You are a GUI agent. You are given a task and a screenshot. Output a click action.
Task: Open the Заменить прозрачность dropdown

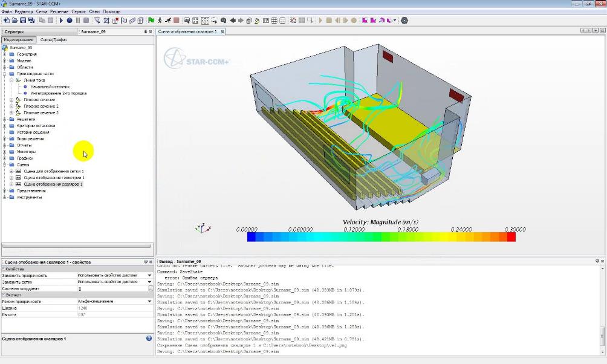pyautogui.click(x=149, y=275)
